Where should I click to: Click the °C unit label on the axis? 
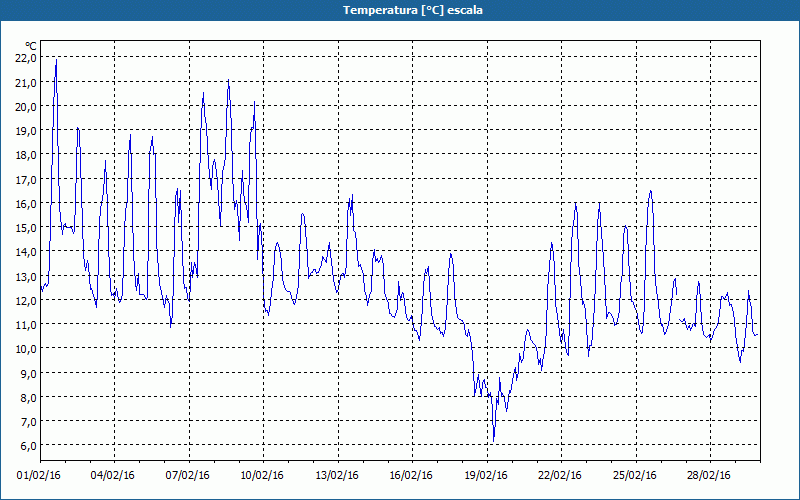[x=31, y=46]
